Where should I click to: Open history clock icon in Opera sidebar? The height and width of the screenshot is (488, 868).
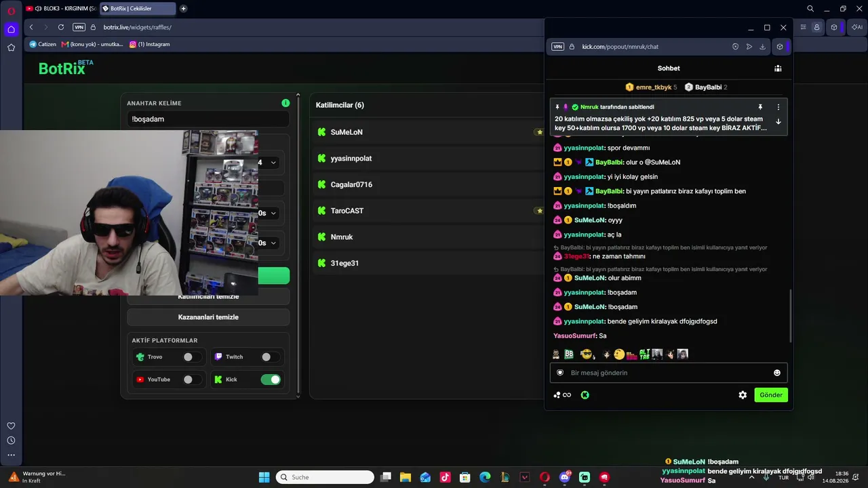click(11, 441)
